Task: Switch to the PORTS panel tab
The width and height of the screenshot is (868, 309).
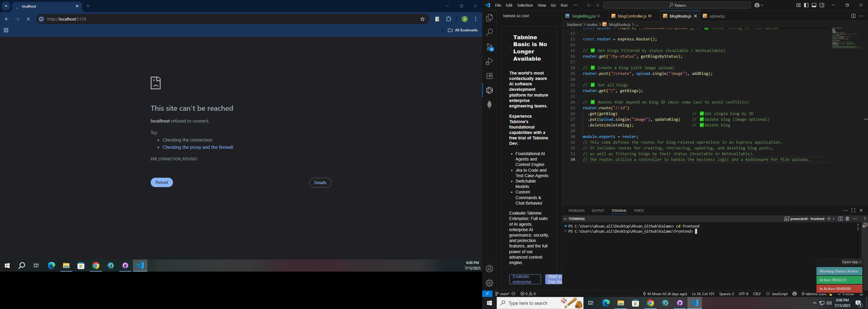Action: (639, 211)
